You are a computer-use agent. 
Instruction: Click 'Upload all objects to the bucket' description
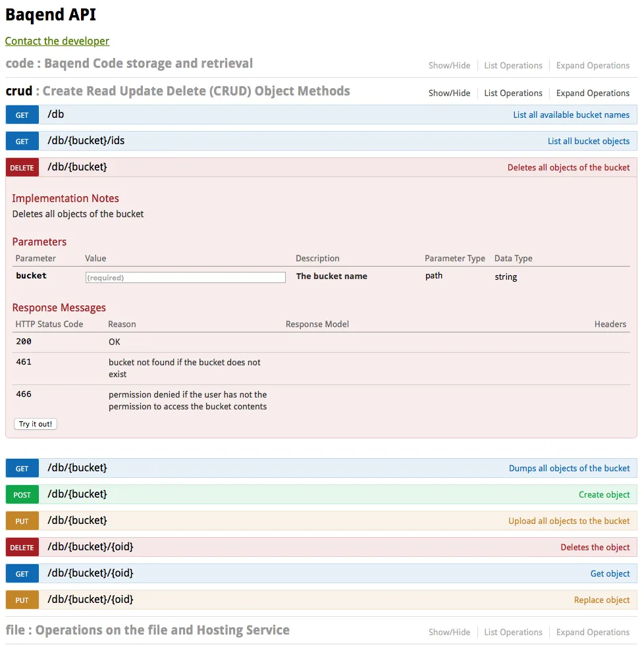point(569,521)
